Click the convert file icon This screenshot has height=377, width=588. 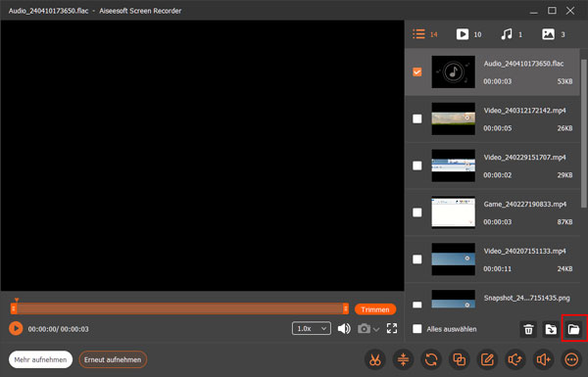tap(431, 359)
